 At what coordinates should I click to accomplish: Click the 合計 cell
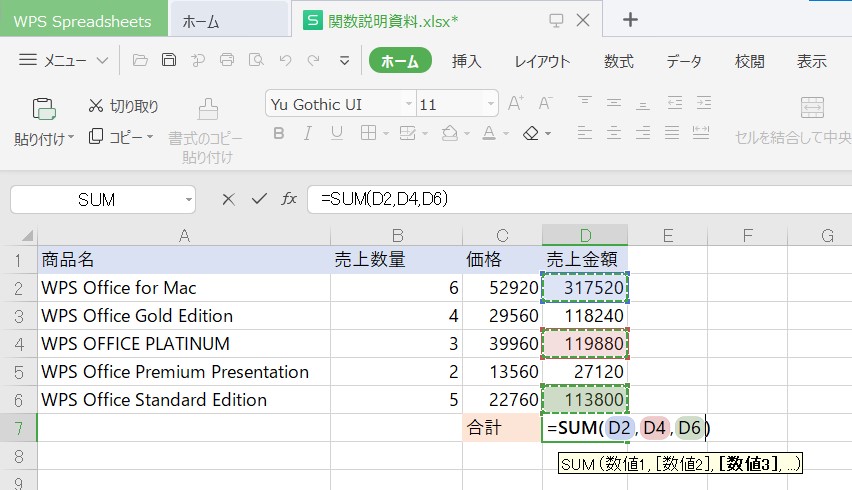point(502,428)
